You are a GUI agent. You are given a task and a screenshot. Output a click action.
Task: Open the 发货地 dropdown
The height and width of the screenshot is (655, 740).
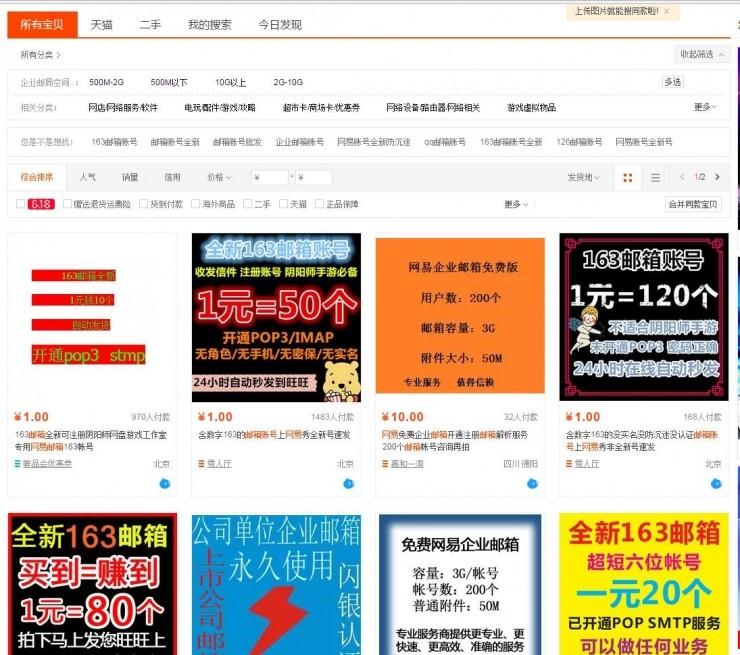583,177
